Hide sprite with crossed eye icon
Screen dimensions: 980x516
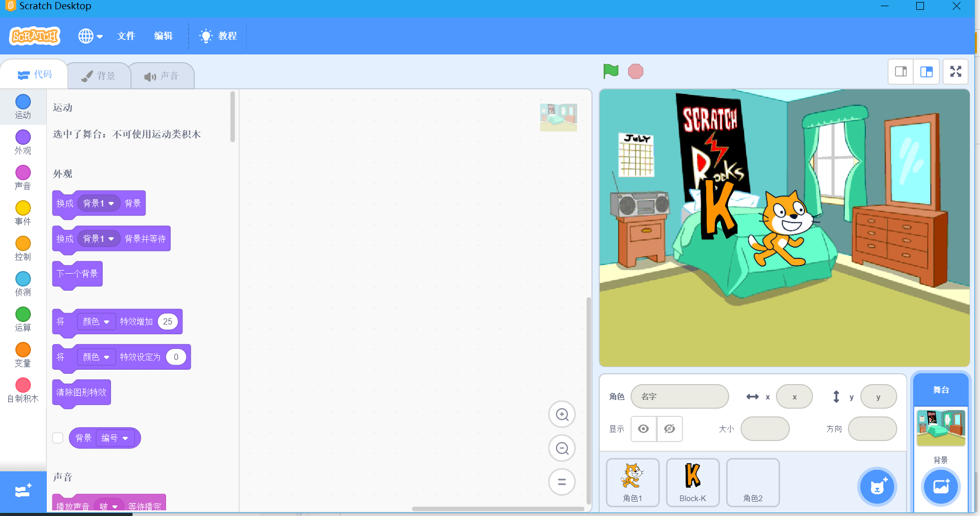click(x=670, y=429)
